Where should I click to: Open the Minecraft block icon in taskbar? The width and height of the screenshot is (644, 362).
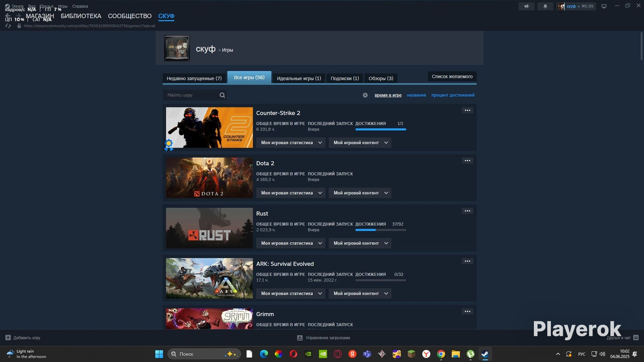411,354
